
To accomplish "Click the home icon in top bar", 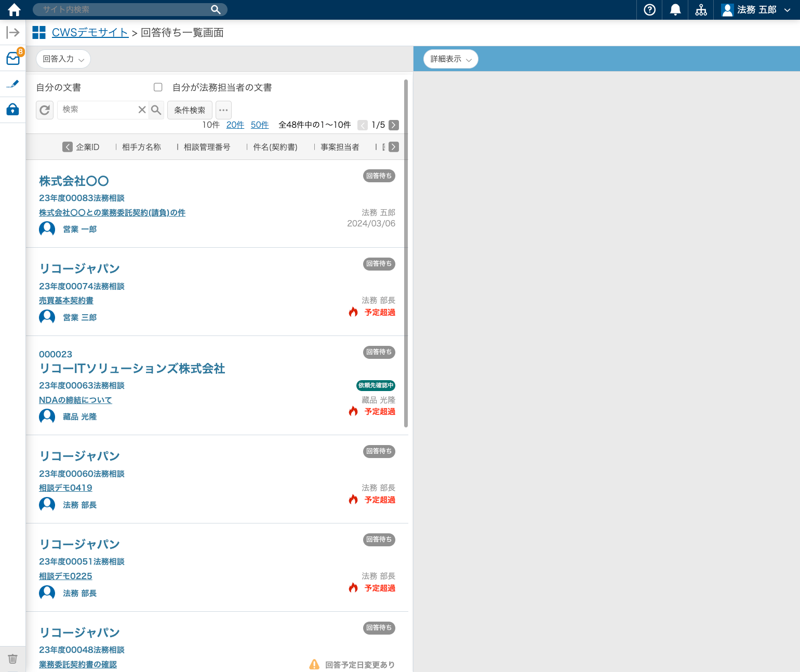I will [x=14, y=10].
